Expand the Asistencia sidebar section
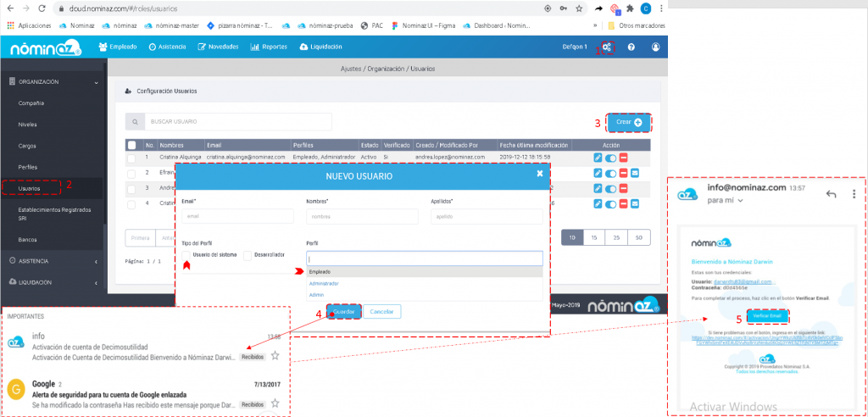Viewport: 868px width, 417px height. pyautogui.click(x=52, y=261)
